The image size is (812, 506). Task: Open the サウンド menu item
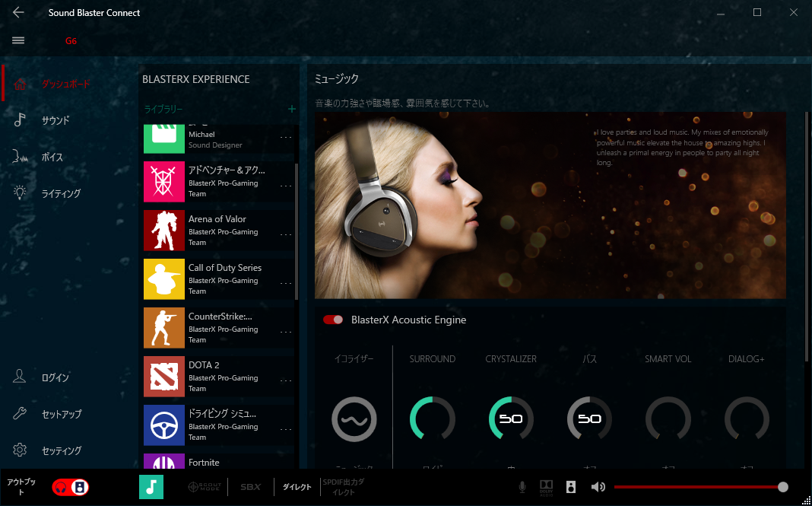[x=56, y=120]
